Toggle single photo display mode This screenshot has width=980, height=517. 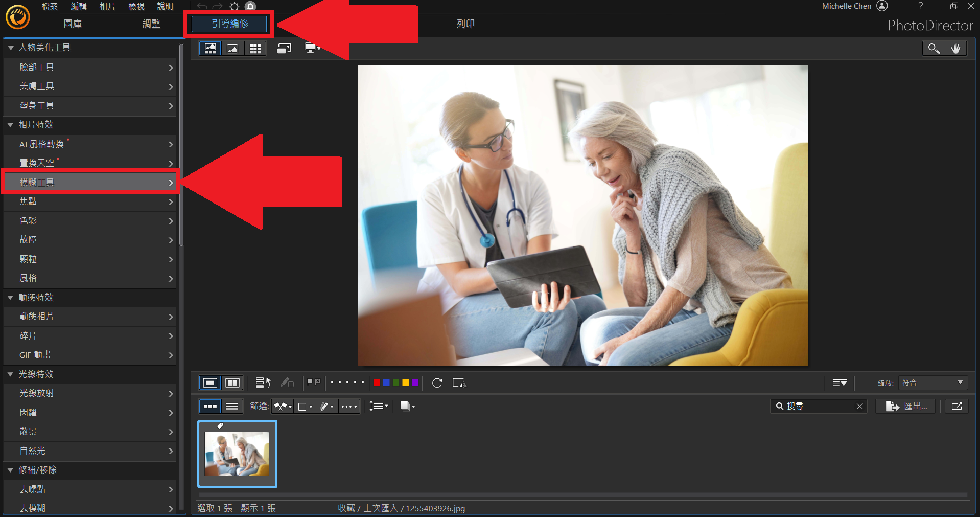click(210, 383)
